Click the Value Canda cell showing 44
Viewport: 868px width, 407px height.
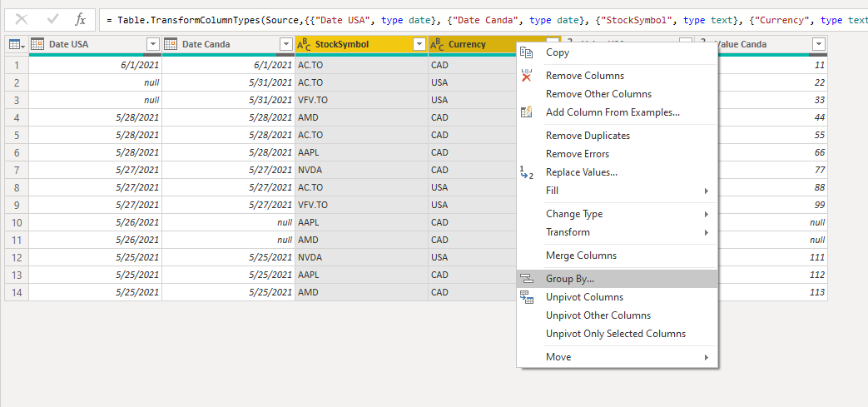click(772, 117)
